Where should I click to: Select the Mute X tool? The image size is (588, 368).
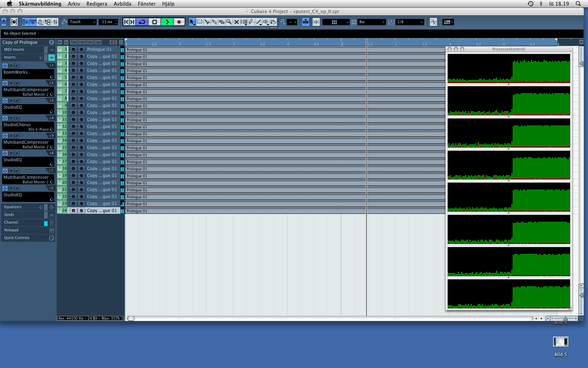coord(236,22)
